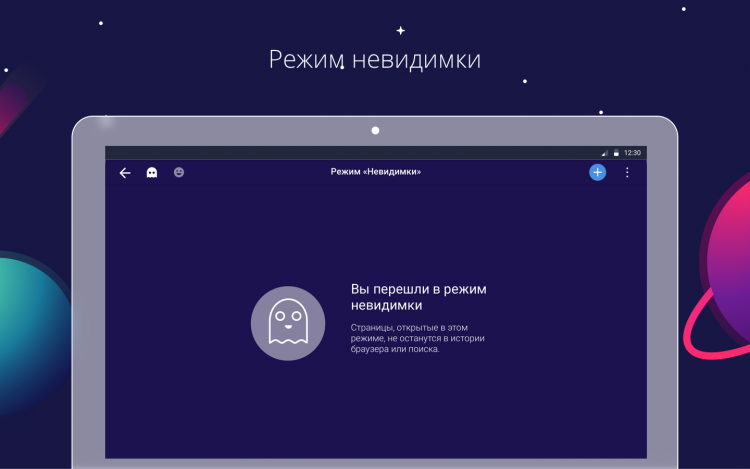
Task: Tap the signal strength icon in status bar
Action: point(605,153)
